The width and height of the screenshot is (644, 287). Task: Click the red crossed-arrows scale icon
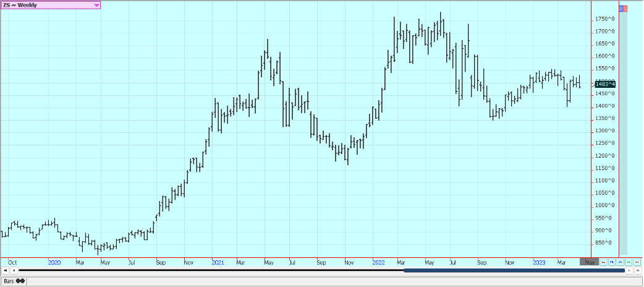(637, 262)
